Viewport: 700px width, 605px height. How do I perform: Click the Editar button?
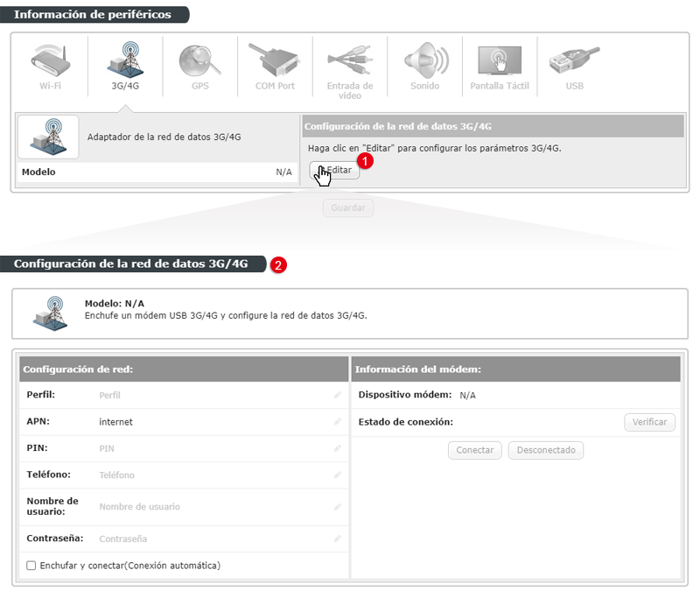(334, 170)
